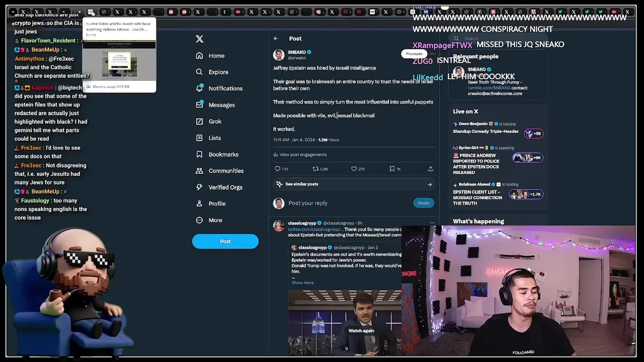Click the Profile person icon

pyautogui.click(x=199, y=204)
